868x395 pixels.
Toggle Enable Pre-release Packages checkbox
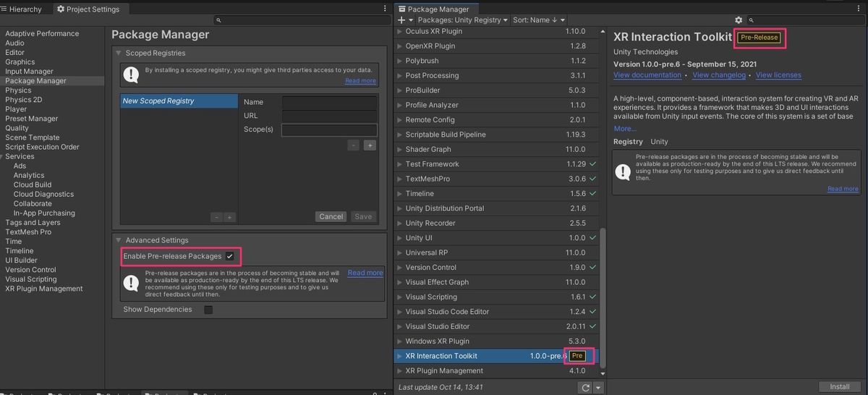click(x=229, y=256)
